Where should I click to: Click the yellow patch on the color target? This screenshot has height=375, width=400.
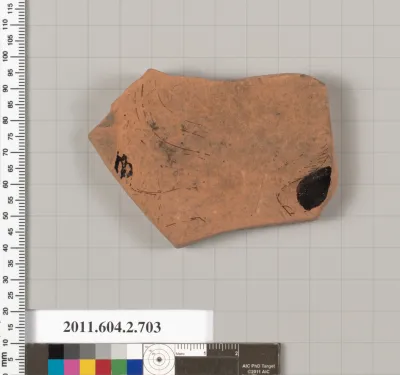(x=87, y=367)
